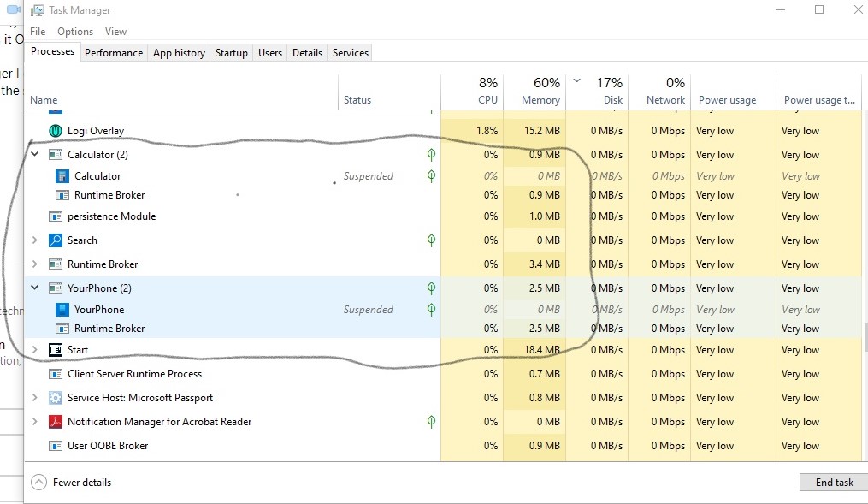868x504 pixels.
Task: Switch to the Users tab
Action: [x=270, y=52]
